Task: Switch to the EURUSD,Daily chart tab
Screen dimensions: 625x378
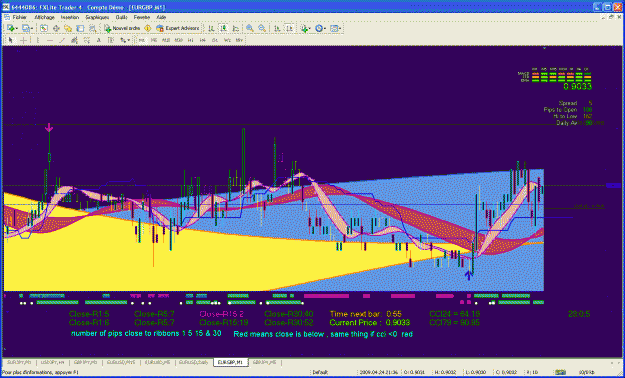Action: point(193,362)
